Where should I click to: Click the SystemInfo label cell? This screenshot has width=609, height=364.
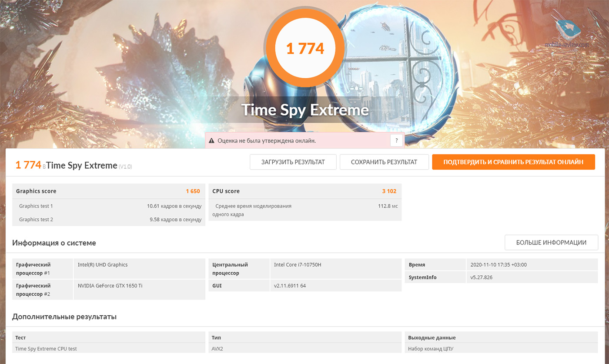click(x=435, y=277)
